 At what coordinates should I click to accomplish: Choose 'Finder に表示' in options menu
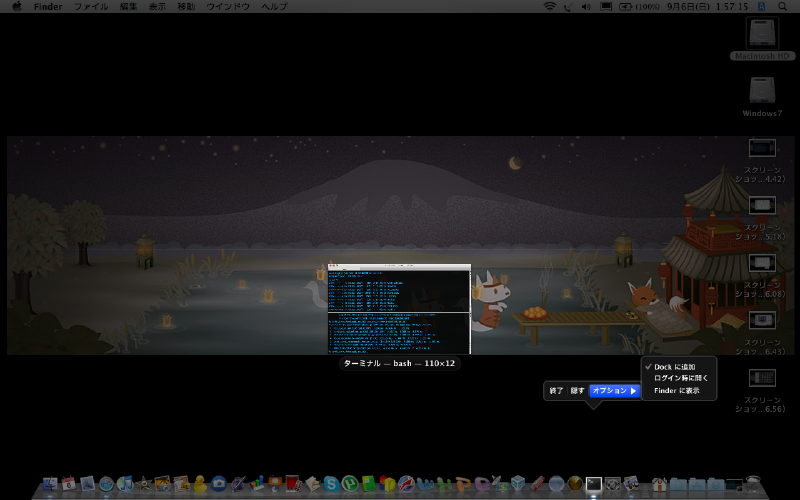[x=677, y=390]
